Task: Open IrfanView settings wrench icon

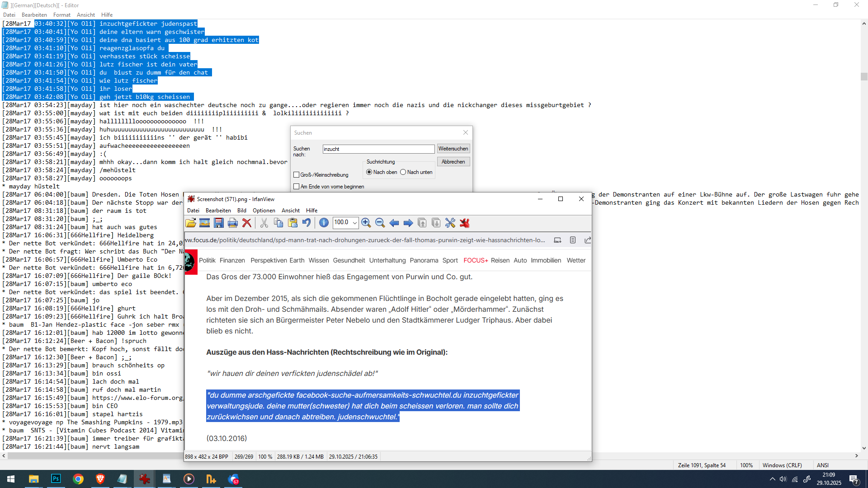Action: pyautogui.click(x=450, y=223)
